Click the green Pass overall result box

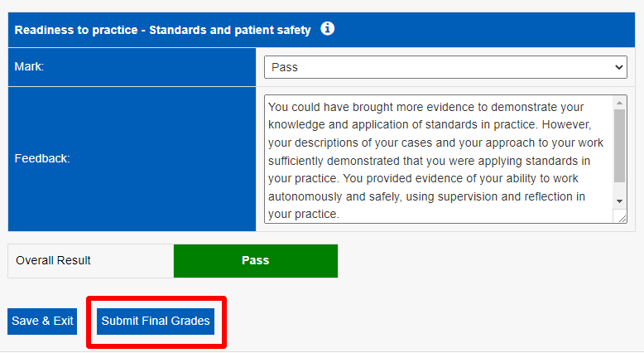click(256, 260)
